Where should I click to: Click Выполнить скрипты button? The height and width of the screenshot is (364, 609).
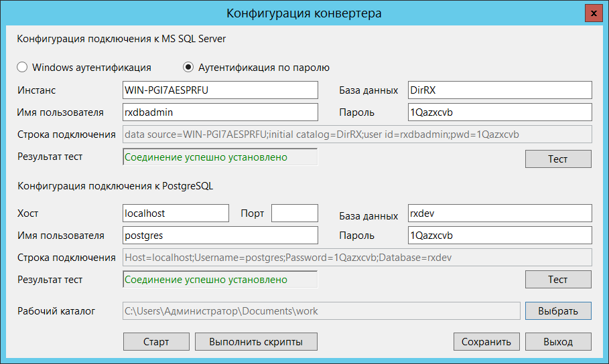[x=256, y=341]
